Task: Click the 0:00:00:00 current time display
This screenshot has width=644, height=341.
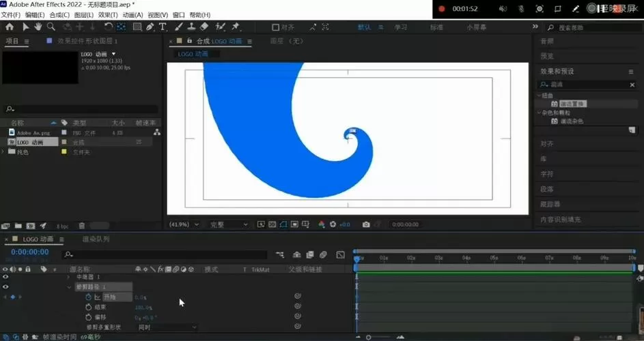Action: pos(30,252)
